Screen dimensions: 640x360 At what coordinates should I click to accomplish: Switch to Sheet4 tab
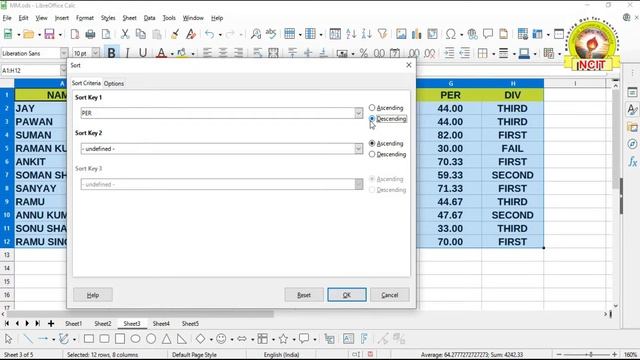(x=161, y=324)
